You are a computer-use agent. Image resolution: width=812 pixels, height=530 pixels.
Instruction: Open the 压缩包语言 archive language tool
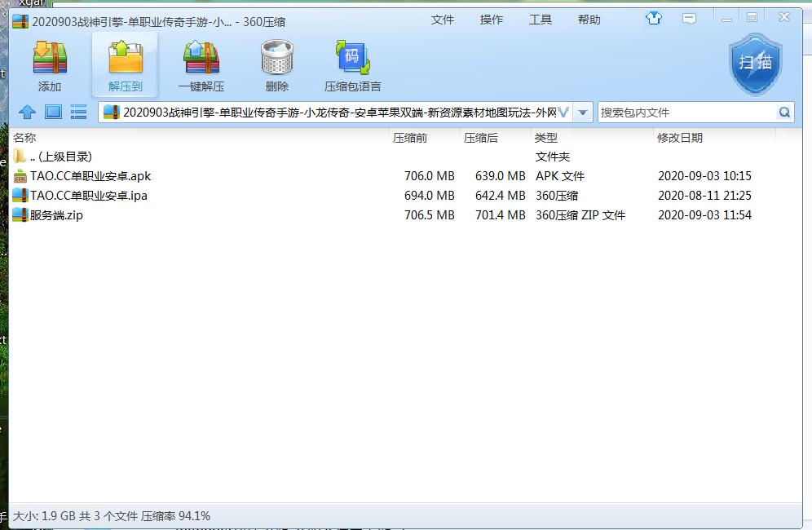tap(352, 64)
